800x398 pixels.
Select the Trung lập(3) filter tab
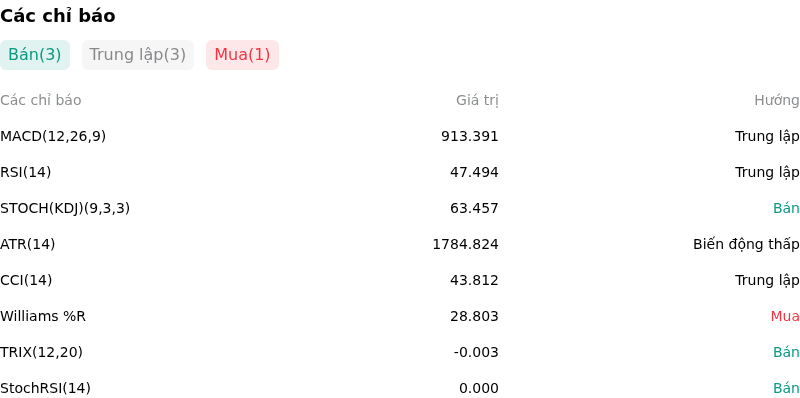(138, 55)
